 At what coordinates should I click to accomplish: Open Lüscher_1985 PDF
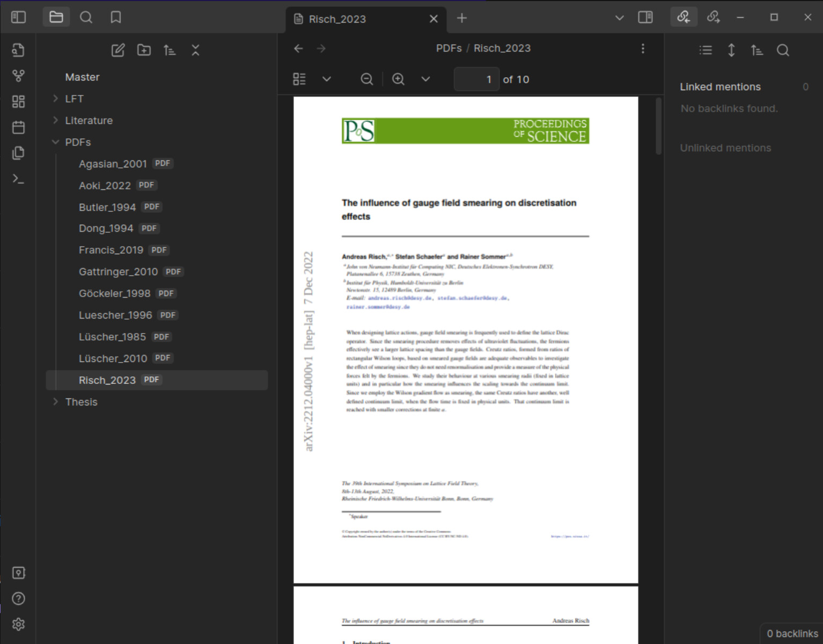tap(157, 337)
